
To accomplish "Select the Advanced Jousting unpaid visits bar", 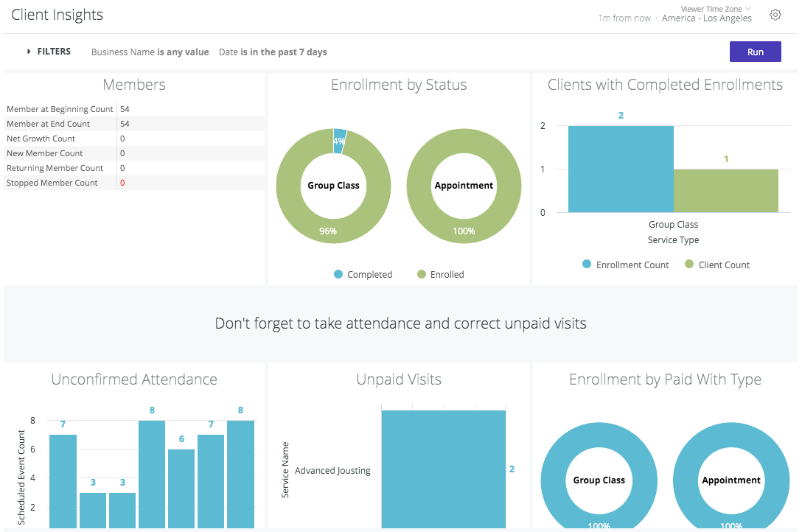I will tap(442, 468).
